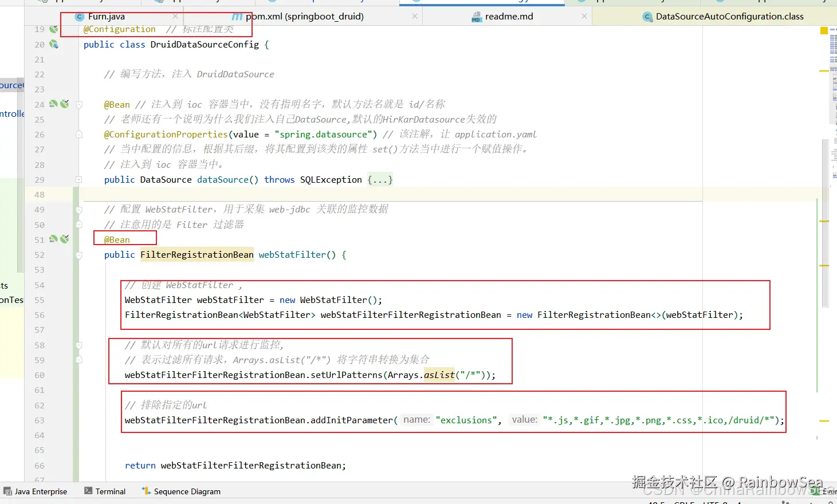The width and height of the screenshot is (837, 504).
Task: Open the Sequence Diagram tool window
Action: click(x=181, y=491)
